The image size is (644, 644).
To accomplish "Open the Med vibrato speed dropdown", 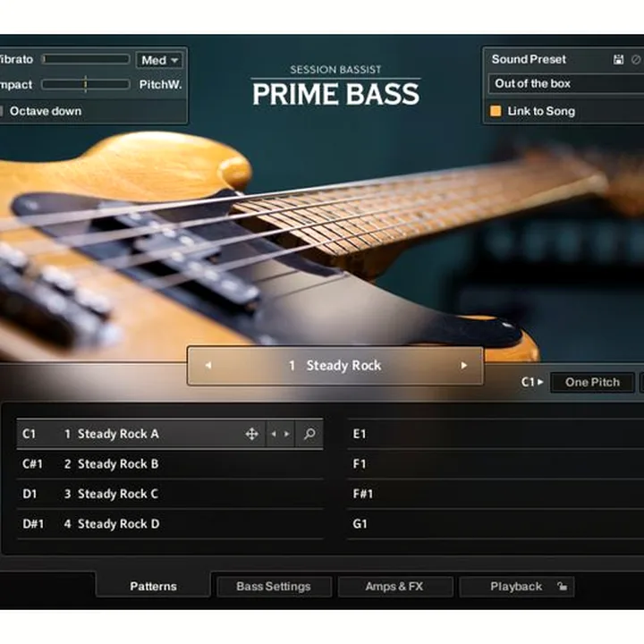I will point(159,60).
